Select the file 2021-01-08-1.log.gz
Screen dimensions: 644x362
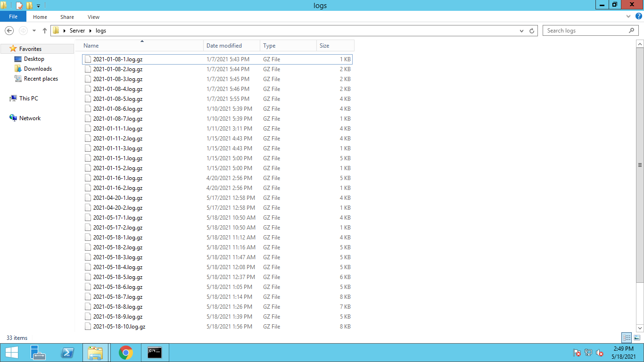pos(217,59)
